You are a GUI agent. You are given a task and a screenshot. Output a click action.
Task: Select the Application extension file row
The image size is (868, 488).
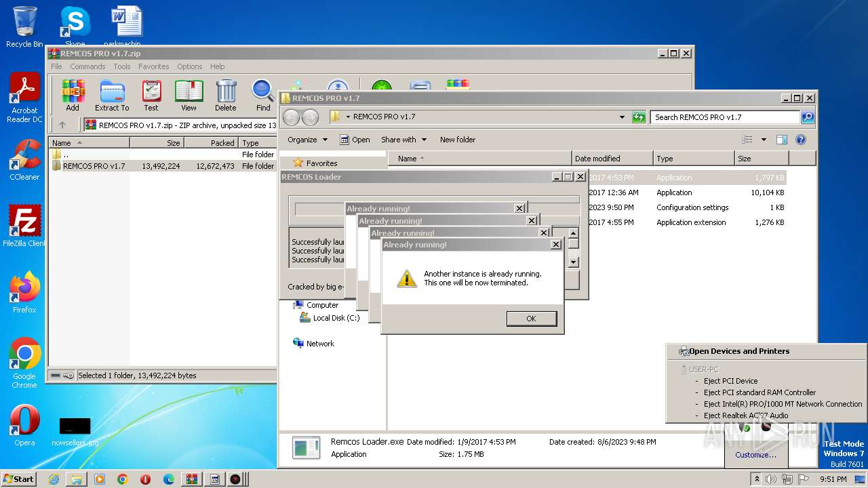[x=688, y=222]
